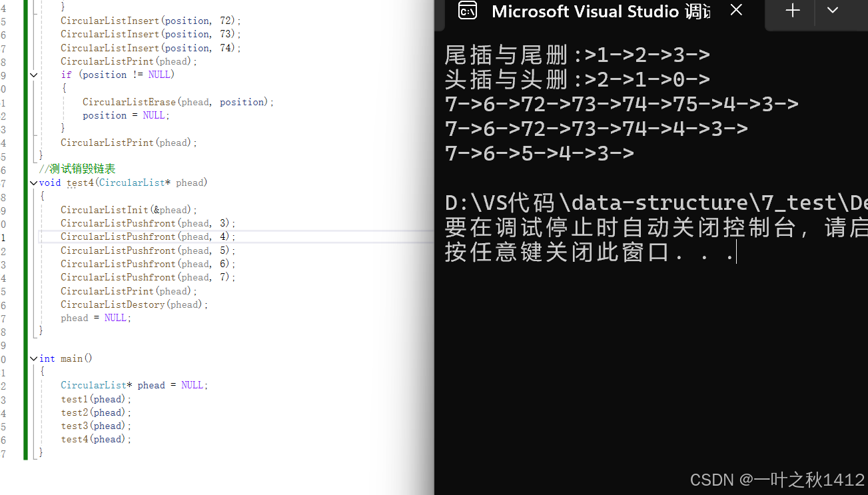
Task: Click the test1(phead) call
Action: pos(97,399)
